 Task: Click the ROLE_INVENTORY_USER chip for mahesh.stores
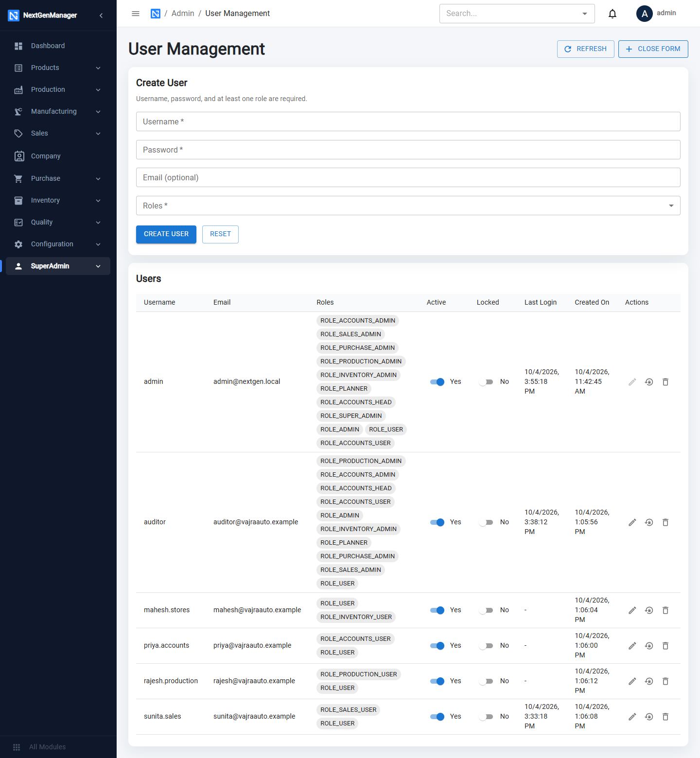[356, 617]
